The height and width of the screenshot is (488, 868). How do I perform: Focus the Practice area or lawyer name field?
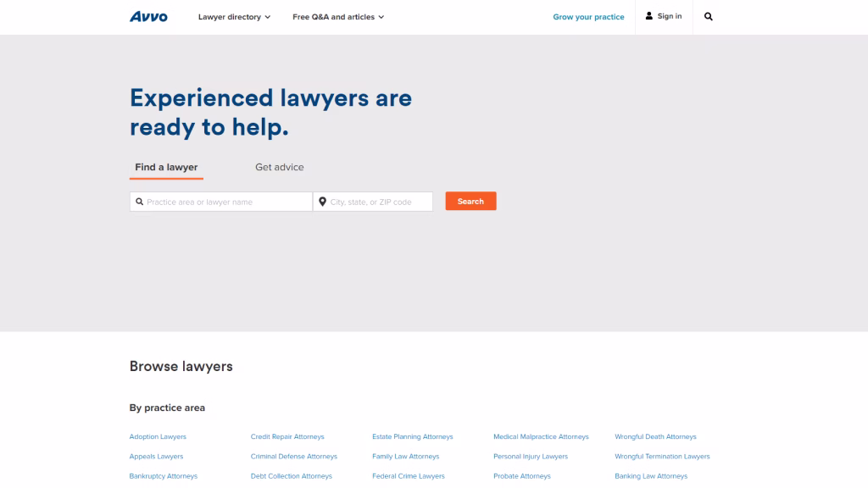221,202
